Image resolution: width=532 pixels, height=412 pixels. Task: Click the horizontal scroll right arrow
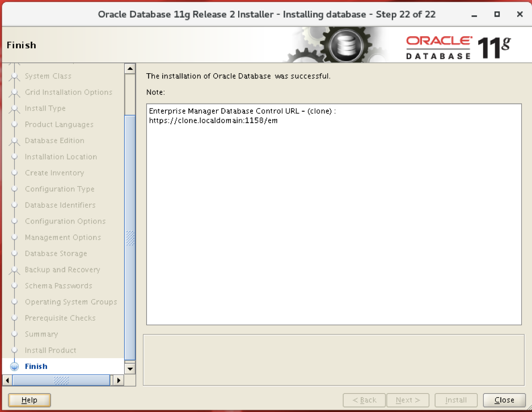119,380
